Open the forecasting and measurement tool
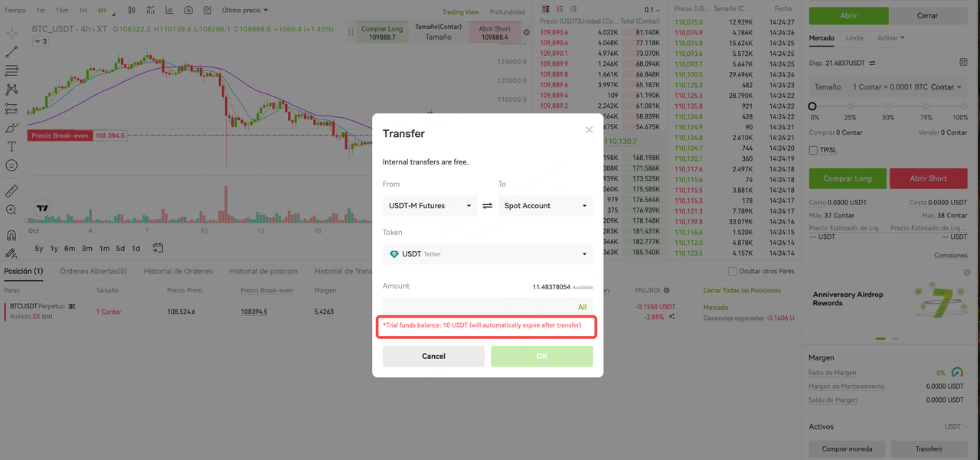This screenshot has height=460, width=980. [x=11, y=109]
